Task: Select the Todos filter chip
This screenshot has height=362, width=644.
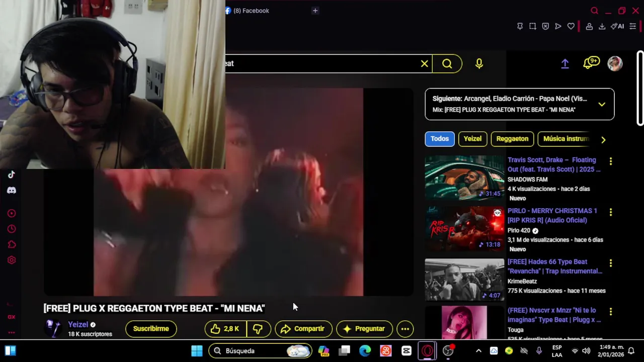Action: click(440, 139)
